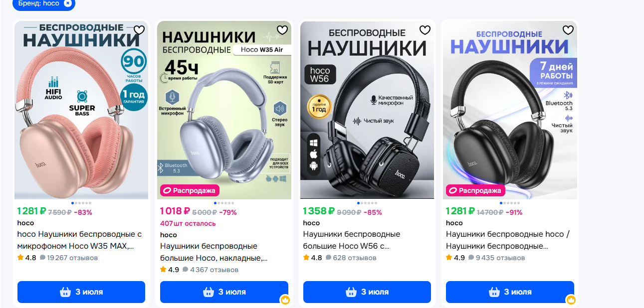
Task: Open pink Hoco W35 MAX product image
Action: click(81, 110)
